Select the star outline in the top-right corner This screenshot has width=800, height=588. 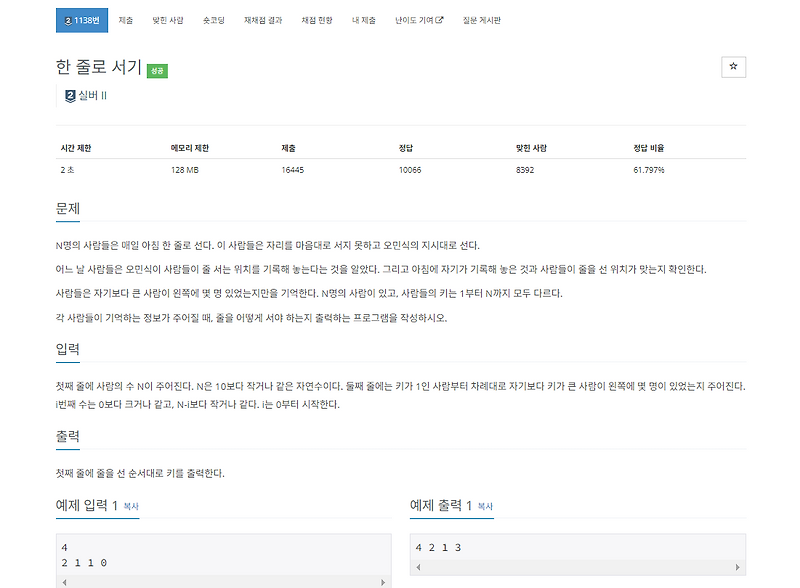pyautogui.click(x=734, y=66)
